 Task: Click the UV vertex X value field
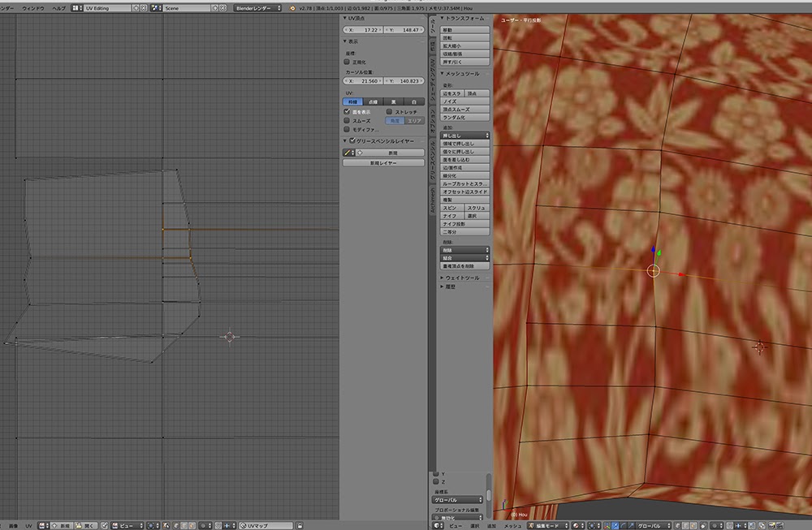[x=363, y=29]
